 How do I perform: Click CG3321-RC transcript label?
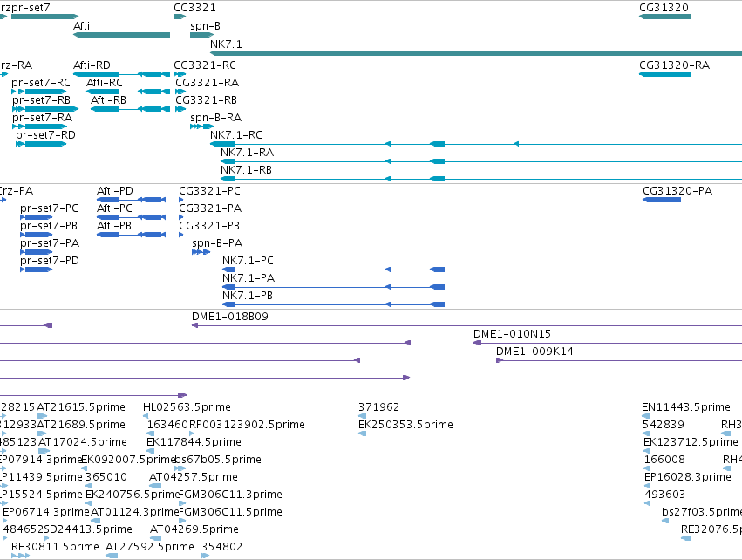click(204, 65)
